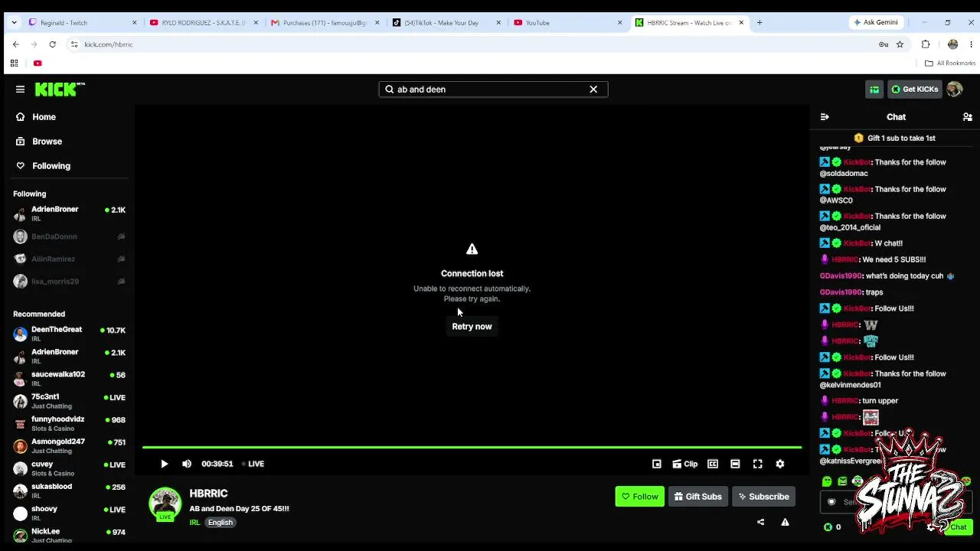This screenshot has width=980, height=551.
Task: Switch to the YouTube tab
Action: (x=567, y=23)
